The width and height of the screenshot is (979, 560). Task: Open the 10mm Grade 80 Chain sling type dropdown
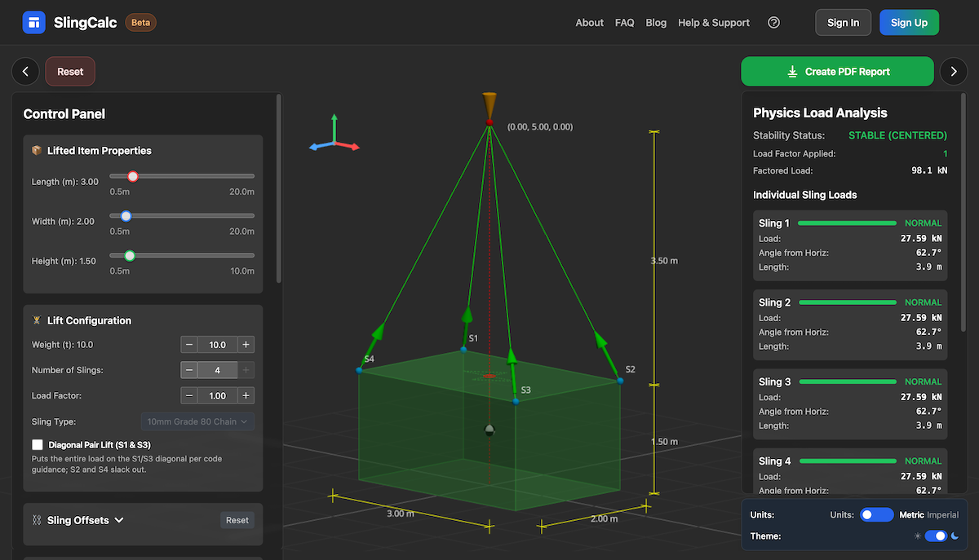tap(197, 421)
